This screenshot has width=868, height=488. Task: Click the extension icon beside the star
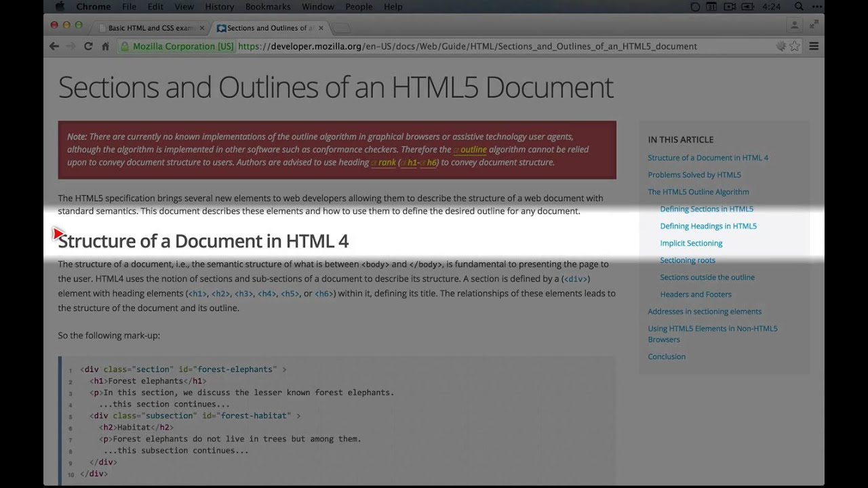pyautogui.click(x=781, y=46)
